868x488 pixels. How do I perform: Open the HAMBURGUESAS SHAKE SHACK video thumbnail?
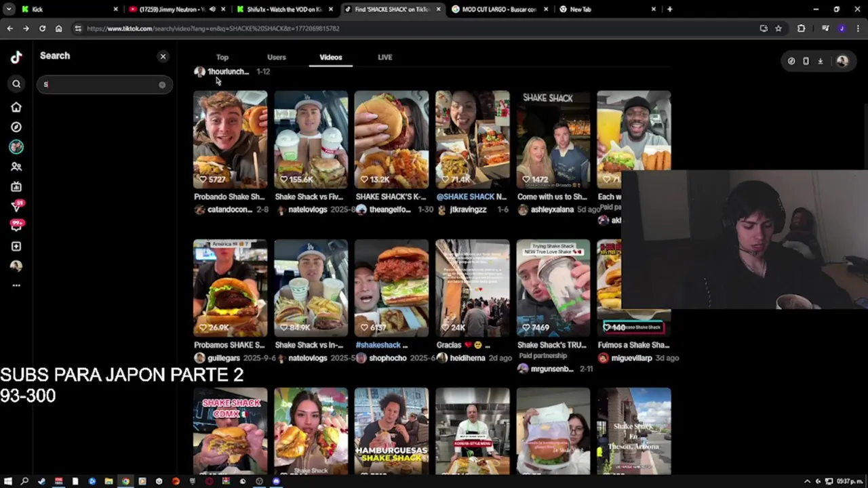pos(391,431)
